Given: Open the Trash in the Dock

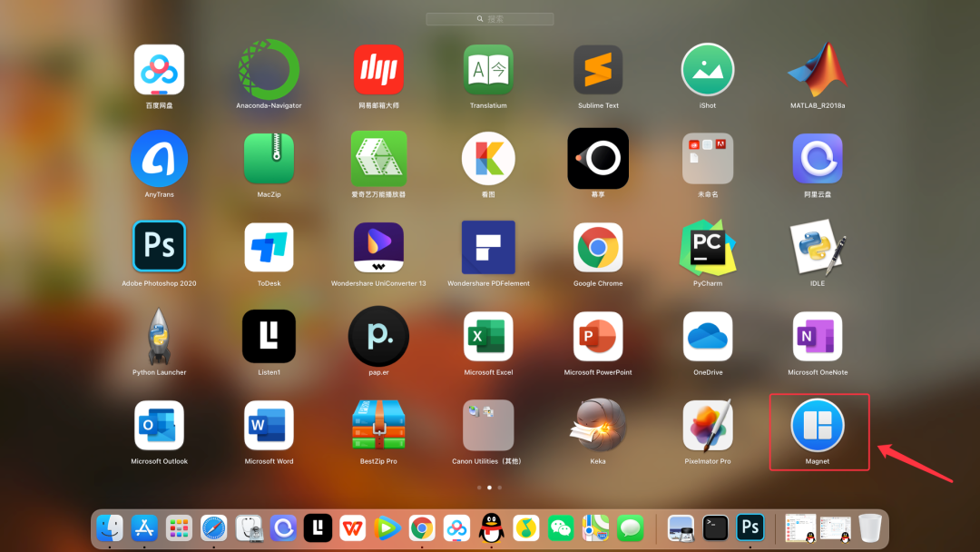Looking at the screenshot, I should (870, 528).
